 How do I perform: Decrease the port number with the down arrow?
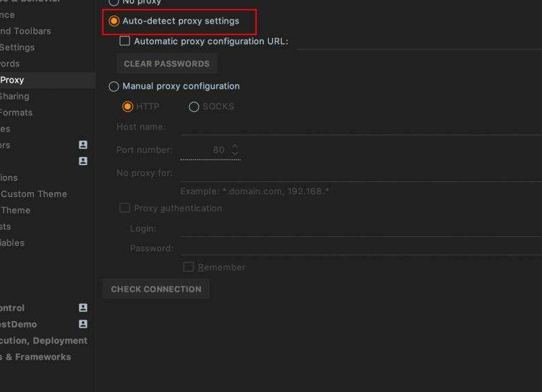(x=235, y=154)
